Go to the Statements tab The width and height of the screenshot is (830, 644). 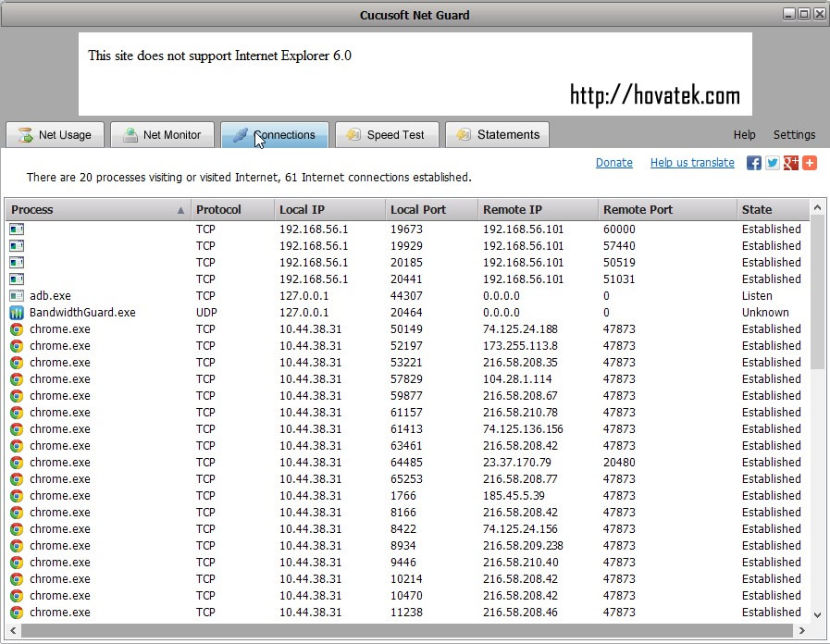tap(497, 135)
